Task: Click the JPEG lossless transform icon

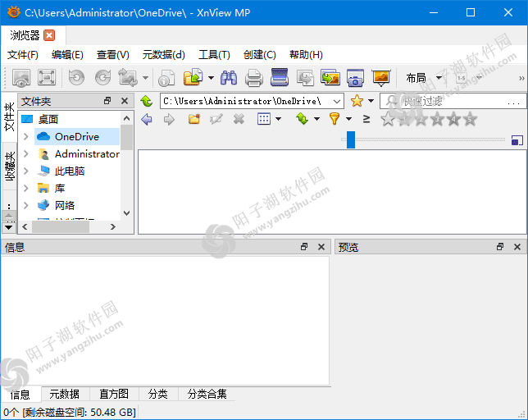Action: (128, 78)
